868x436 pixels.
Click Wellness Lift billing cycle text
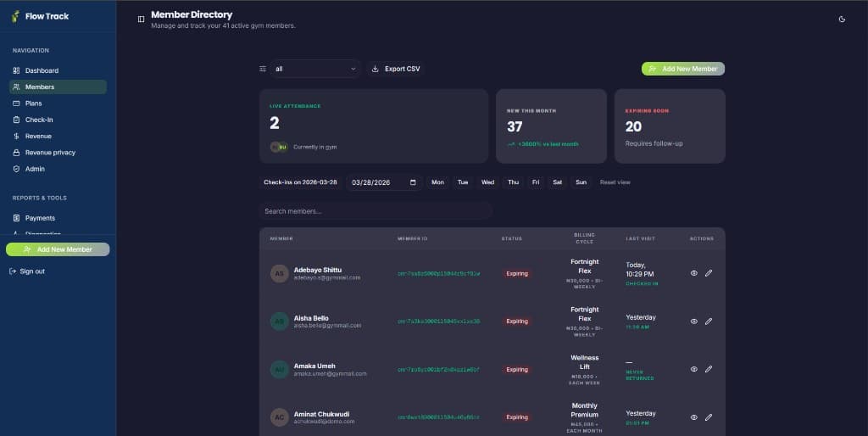[x=585, y=362]
